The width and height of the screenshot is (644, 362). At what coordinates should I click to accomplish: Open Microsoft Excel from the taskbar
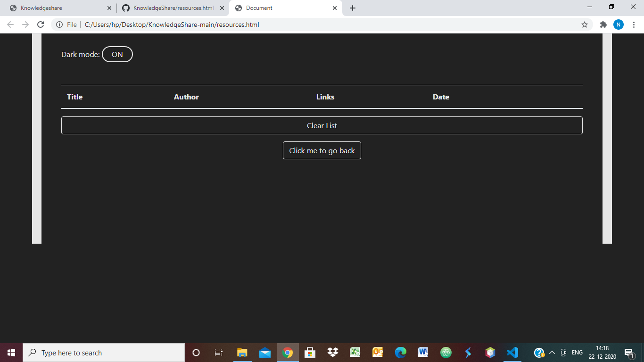coord(355,352)
